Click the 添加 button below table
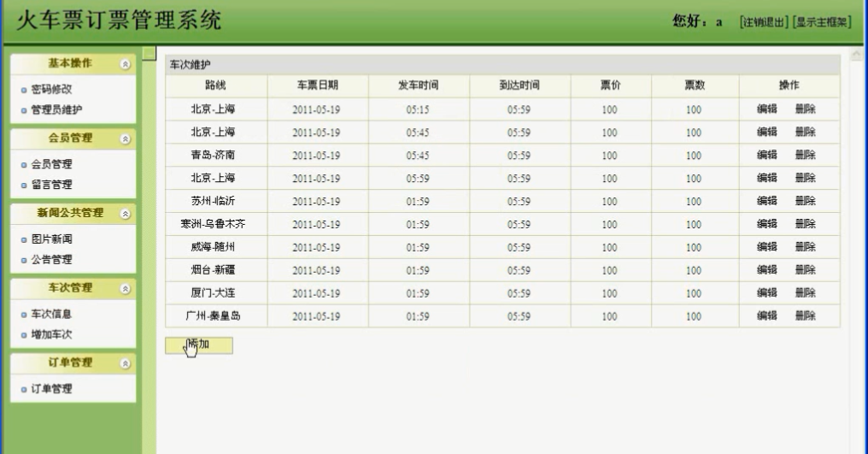Viewport: 868px width, 454px height. 199,345
